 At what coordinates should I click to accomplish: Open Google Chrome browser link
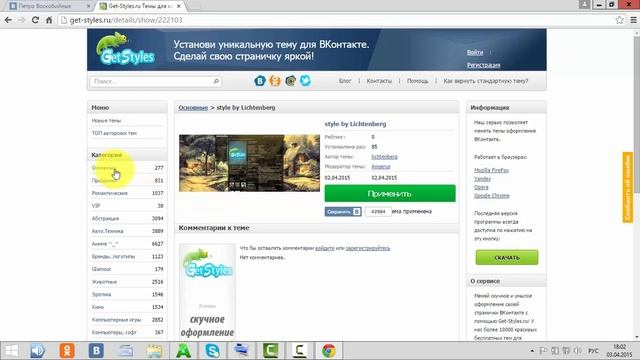click(491, 196)
